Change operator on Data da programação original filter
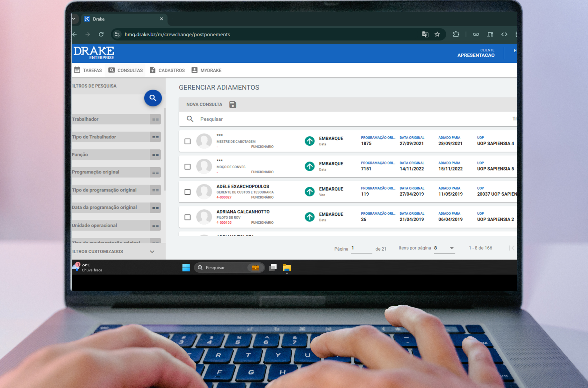This screenshot has width=588, height=388. pos(155,208)
